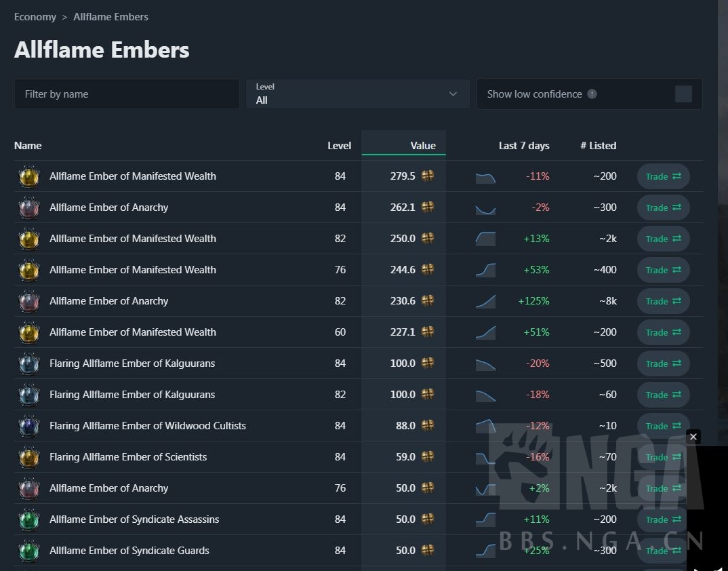
Task: Click the level 84 Manifested Wealth ember icon
Action: (28, 176)
